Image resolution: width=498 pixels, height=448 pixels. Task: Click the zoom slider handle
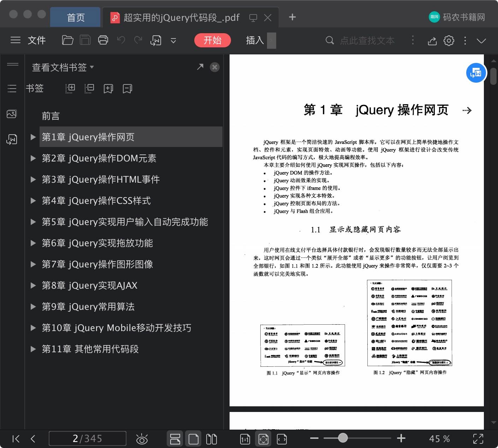[x=343, y=438]
